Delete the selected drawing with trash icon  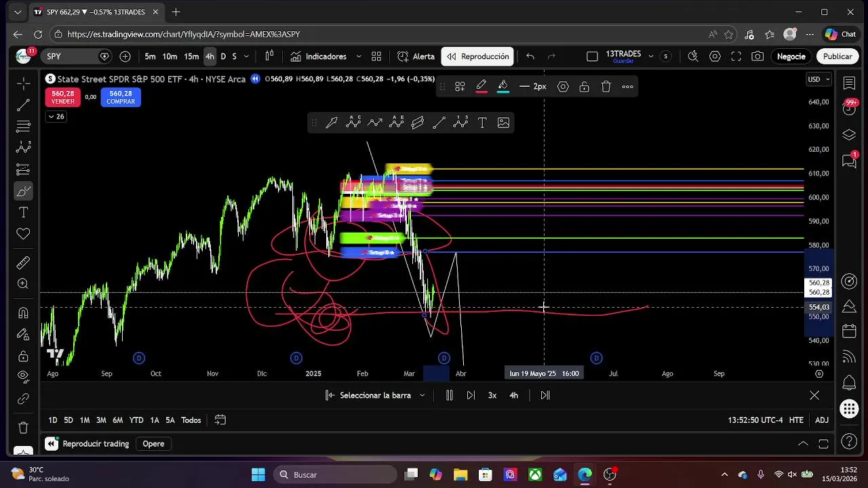pos(606,86)
